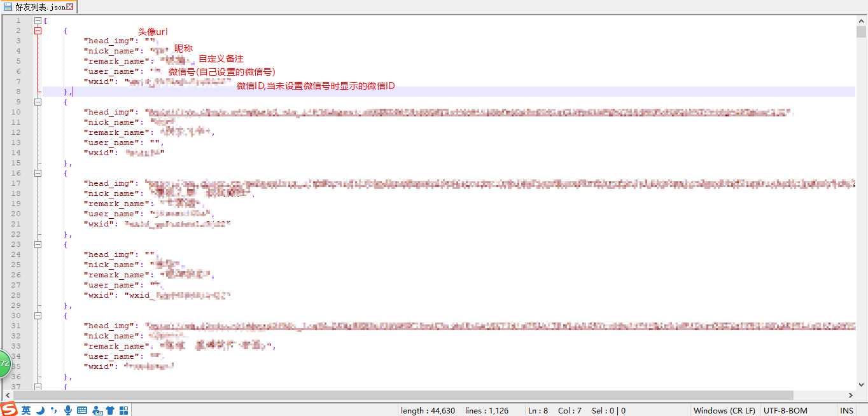Click the opening bracket '[' on line 1
The image size is (868, 416).
point(46,20)
